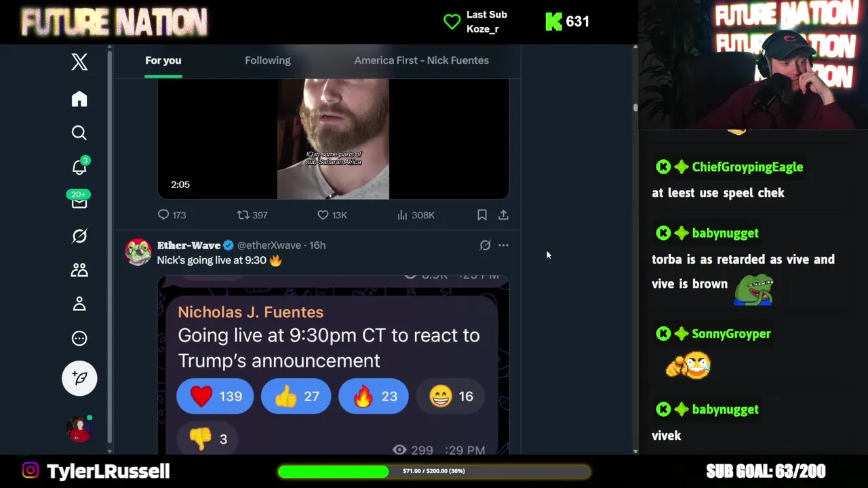This screenshot has height=488, width=868.
Task: Open the Profile person icon
Action: click(79, 304)
